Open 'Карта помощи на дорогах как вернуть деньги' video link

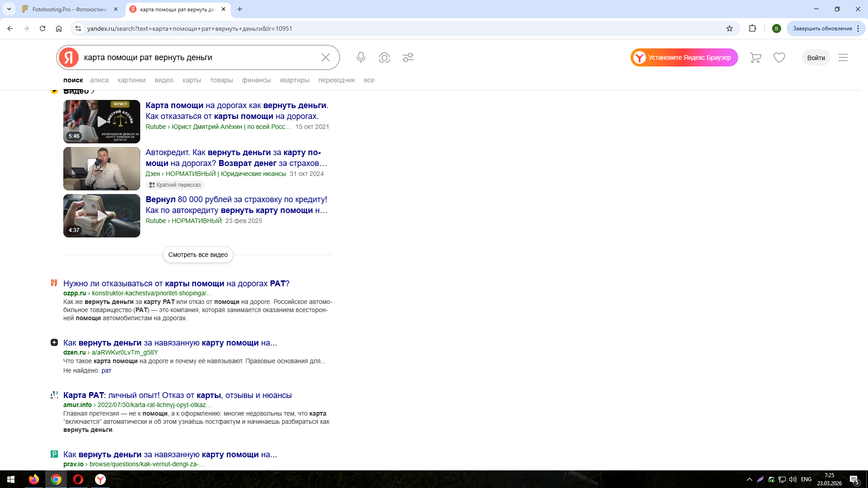click(237, 111)
